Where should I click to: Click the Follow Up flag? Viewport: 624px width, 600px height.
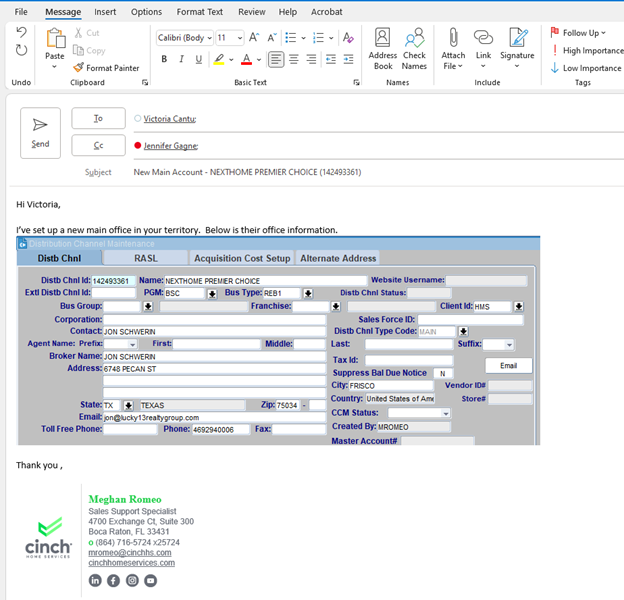pos(554,32)
